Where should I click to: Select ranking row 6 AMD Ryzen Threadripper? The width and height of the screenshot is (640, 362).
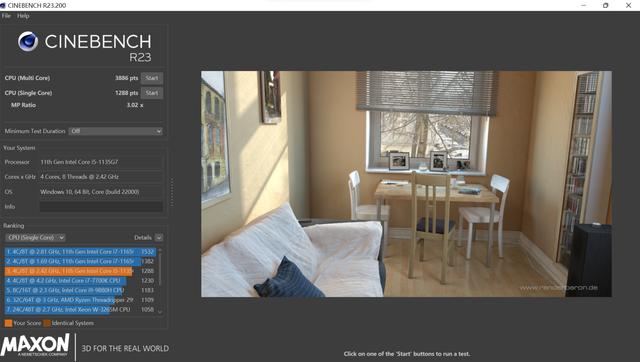tap(80, 300)
